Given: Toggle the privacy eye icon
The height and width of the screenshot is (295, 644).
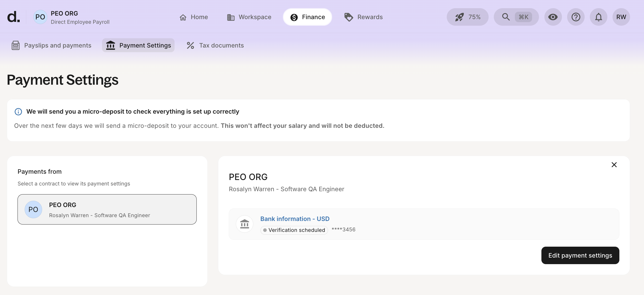Looking at the screenshot, I should [553, 17].
